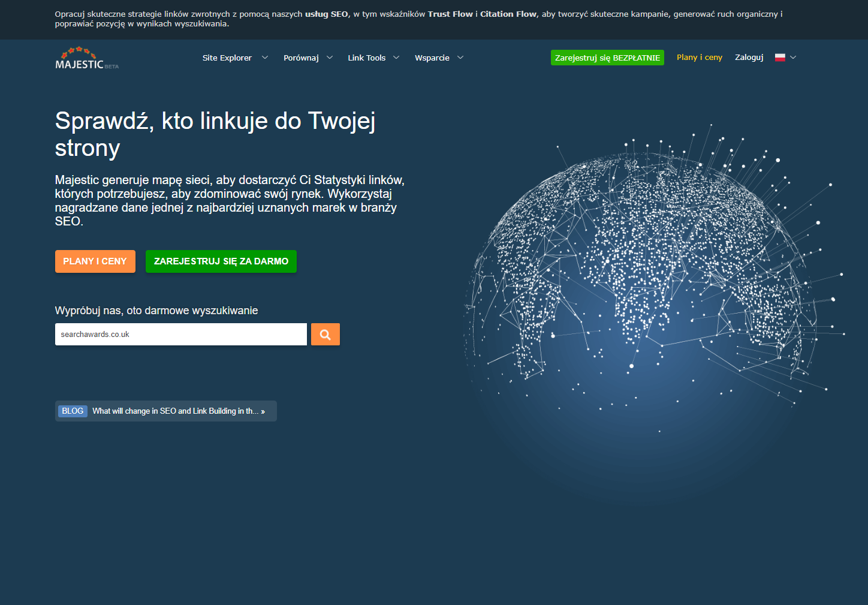Open the Wsparcie menu
This screenshot has height=605, width=868.
coord(432,58)
